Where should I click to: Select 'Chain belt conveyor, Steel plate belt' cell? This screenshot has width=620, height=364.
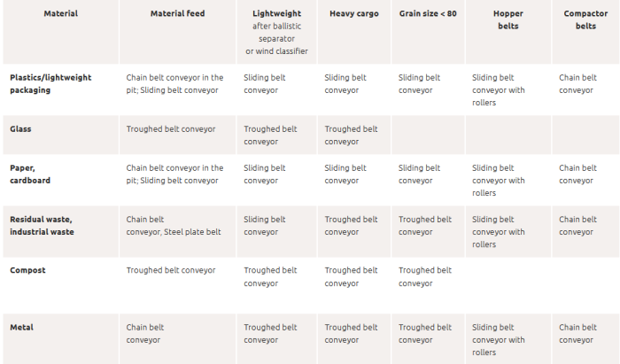coord(174,225)
